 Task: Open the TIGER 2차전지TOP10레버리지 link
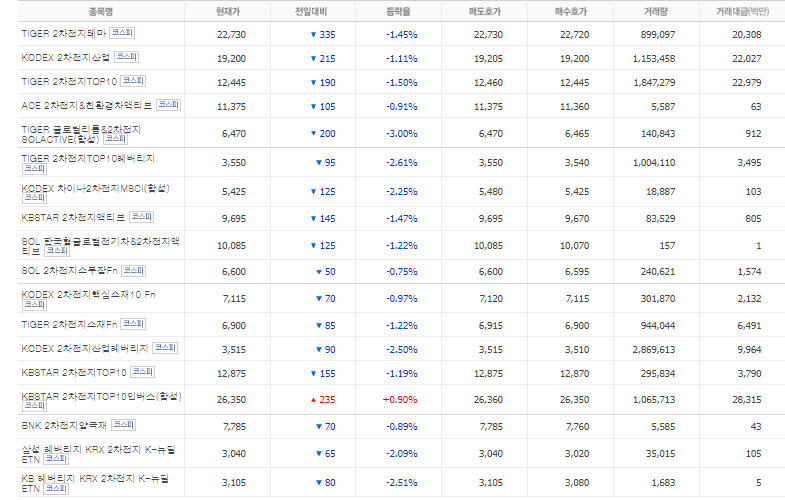tap(88, 159)
